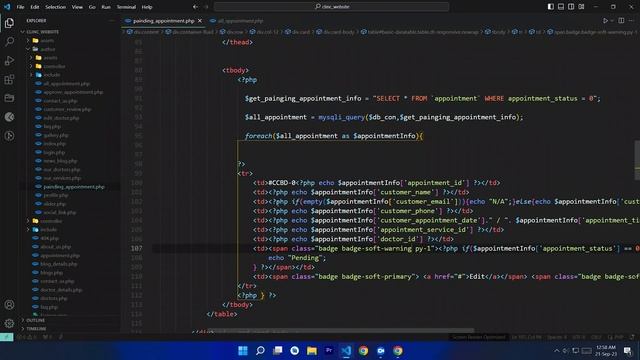The height and width of the screenshot is (360, 640).
Task: Click the Visual Studio Code taskbar icon
Action: coord(346,351)
